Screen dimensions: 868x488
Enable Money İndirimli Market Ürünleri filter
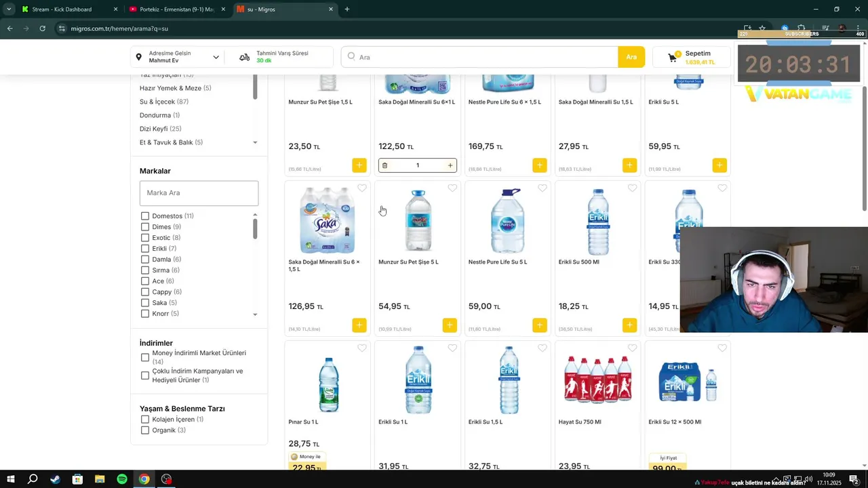pos(145,357)
